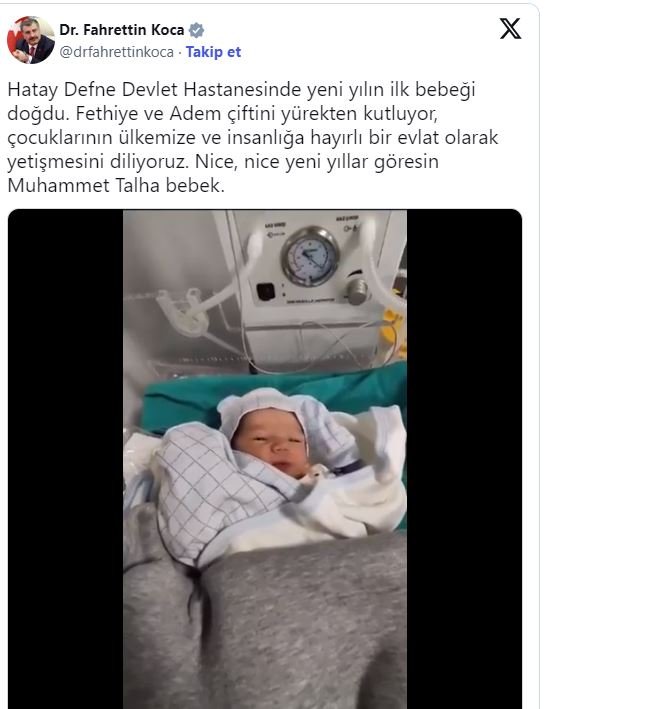Click the tweet line starting "Hatay Defne"
Screen dimensions: 670x709
point(241,89)
